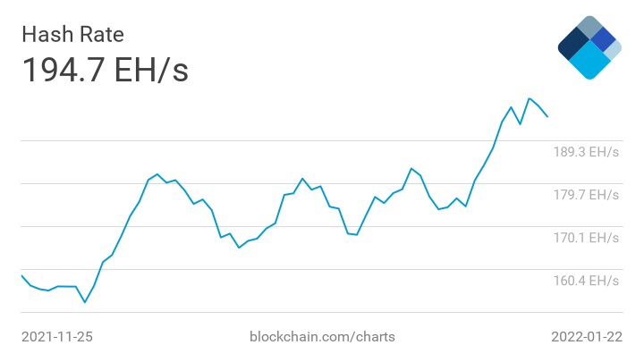This screenshot has height=362, width=644.
Task: Click the highest peak of the line
Action: click(x=530, y=98)
